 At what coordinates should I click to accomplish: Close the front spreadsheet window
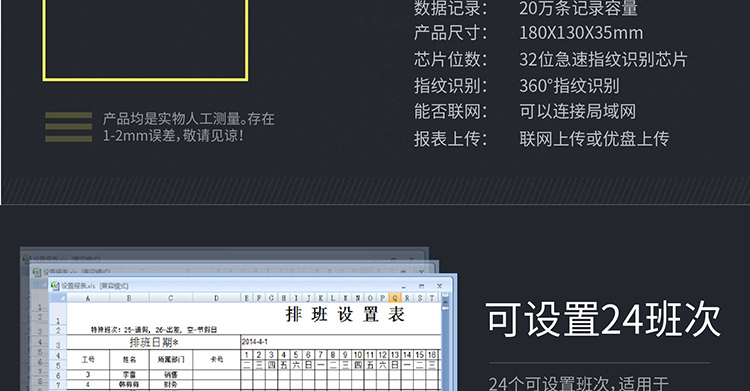coord(440,286)
